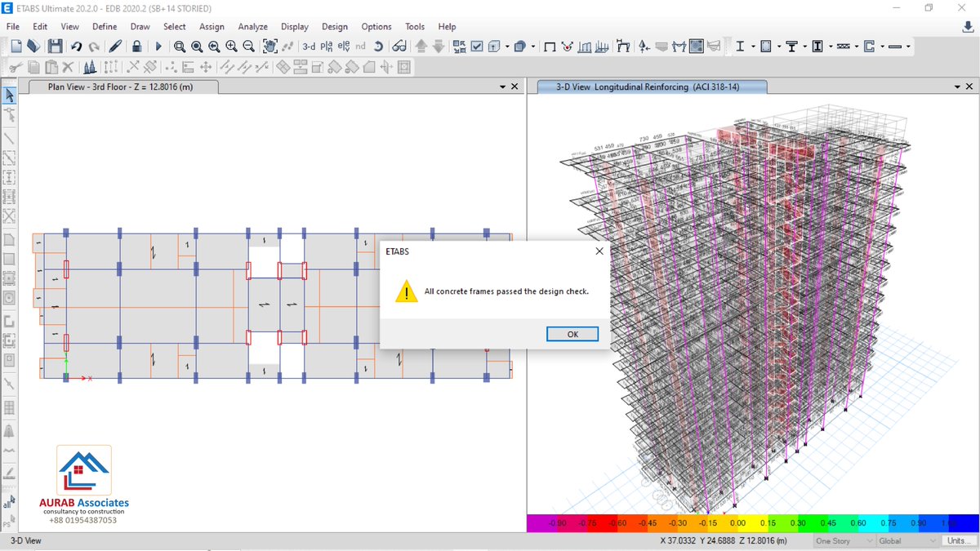Open Set Display Options checkbox icon
The image size is (980, 551).
pyautogui.click(x=478, y=47)
